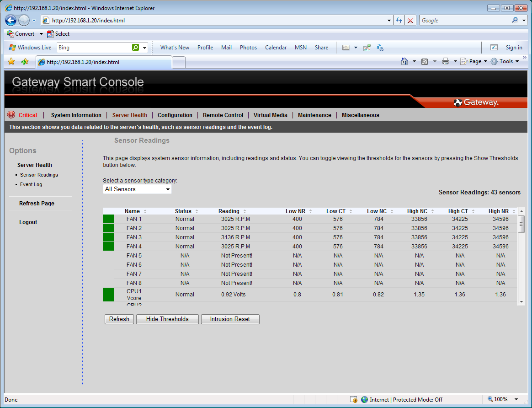The height and width of the screenshot is (408, 532).
Task: Open the Maintenance menu
Action: click(x=314, y=115)
